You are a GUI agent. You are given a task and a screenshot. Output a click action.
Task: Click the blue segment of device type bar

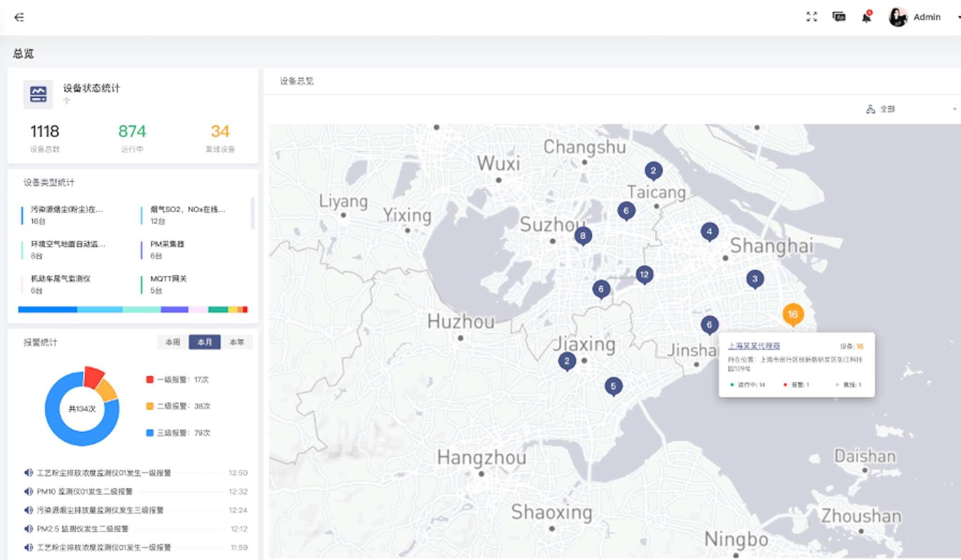47,309
